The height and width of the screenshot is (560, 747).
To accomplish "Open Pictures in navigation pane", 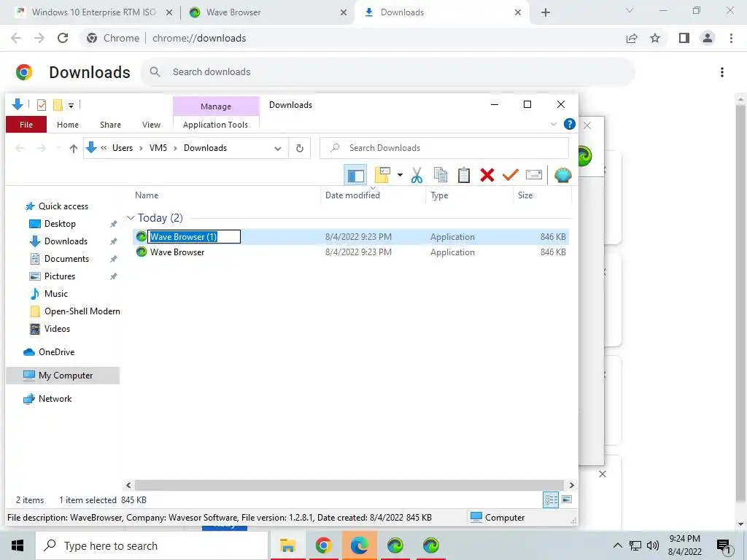I will (60, 276).
